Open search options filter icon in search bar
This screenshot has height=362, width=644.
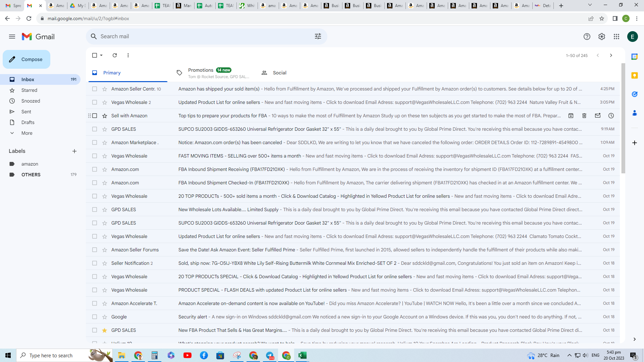pos(318,36)
